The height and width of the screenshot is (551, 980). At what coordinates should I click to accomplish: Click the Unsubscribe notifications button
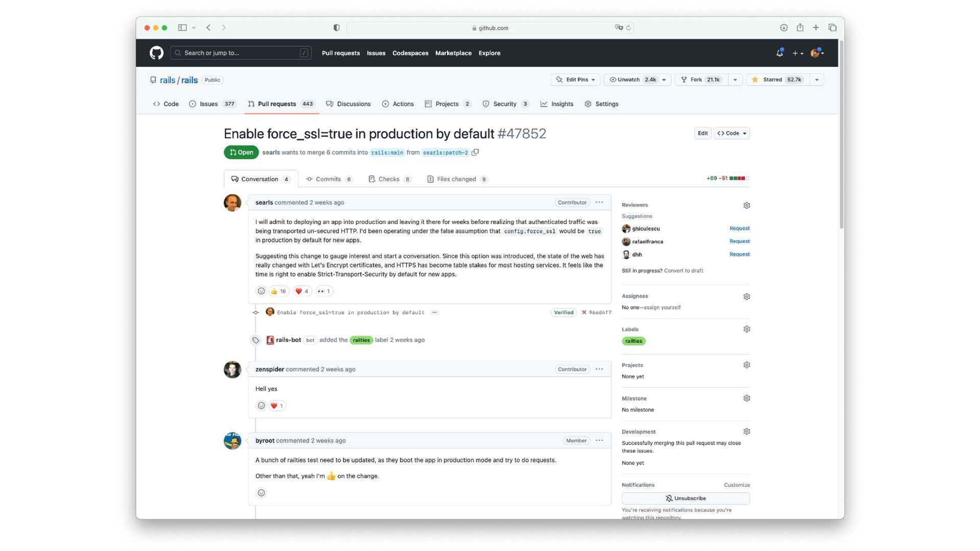coord(685,498)
